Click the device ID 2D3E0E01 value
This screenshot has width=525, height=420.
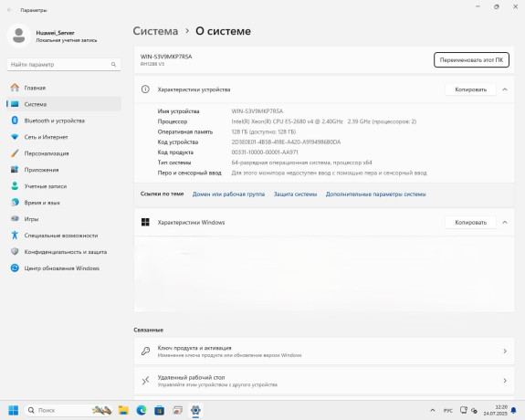tap(286, 142)
